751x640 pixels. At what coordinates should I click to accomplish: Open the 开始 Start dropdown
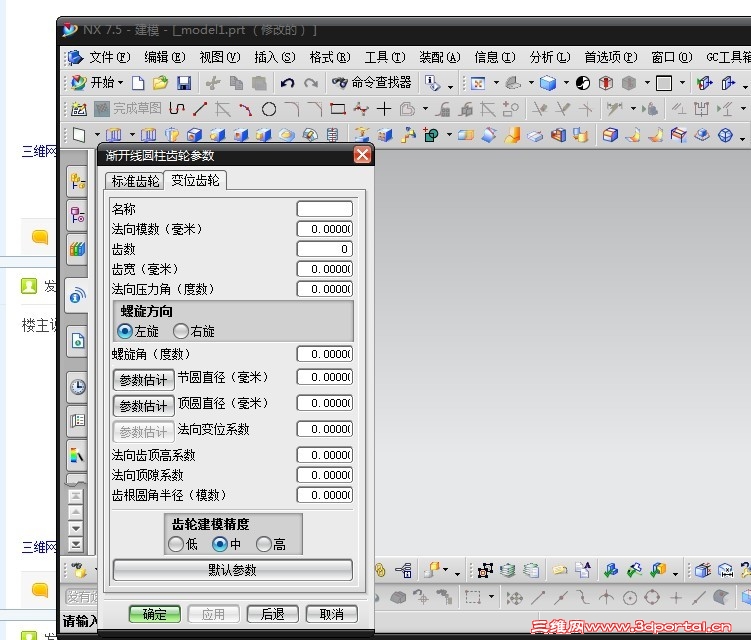pos(98,82)
